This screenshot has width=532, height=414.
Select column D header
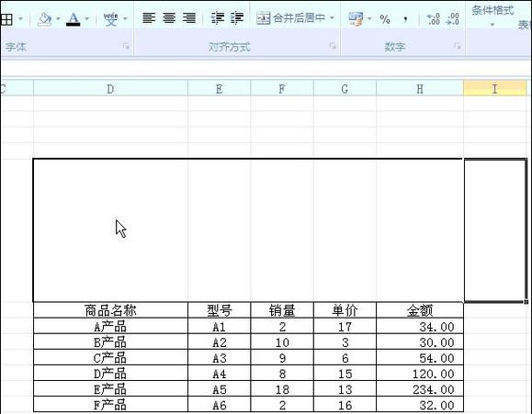pos(110,89)
